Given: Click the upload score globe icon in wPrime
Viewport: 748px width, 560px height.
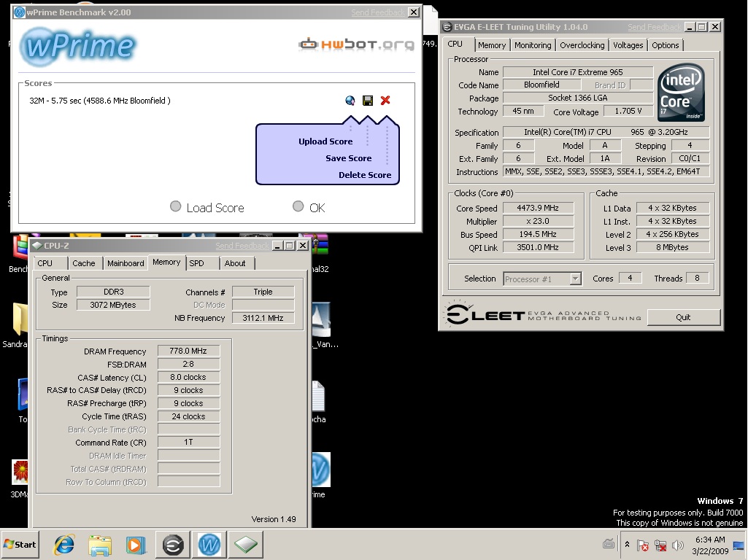Looking at the screenshot, I should (350, 100).
